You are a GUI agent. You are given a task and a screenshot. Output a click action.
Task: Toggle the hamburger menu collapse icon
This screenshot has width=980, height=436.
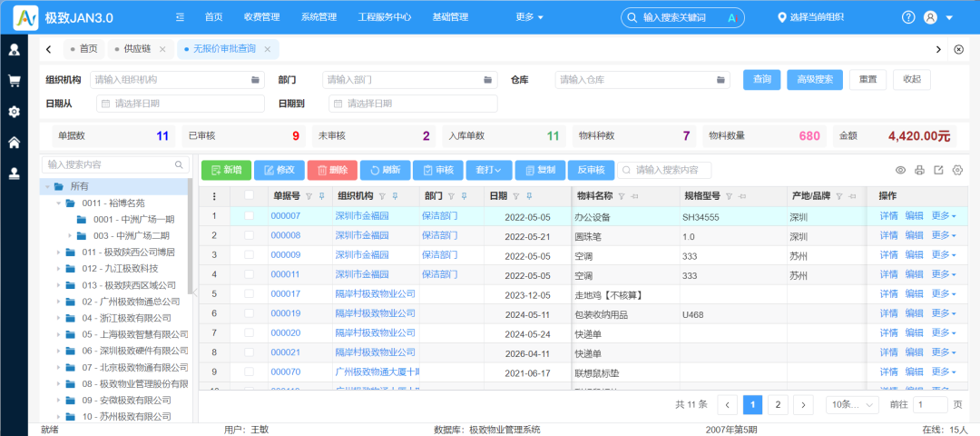tap(180, 17)
